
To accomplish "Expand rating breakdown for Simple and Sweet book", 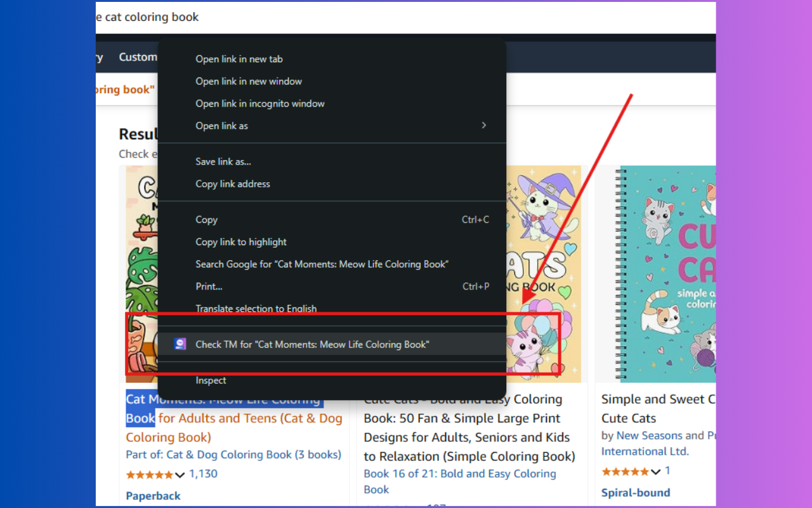I will (656, 471).
